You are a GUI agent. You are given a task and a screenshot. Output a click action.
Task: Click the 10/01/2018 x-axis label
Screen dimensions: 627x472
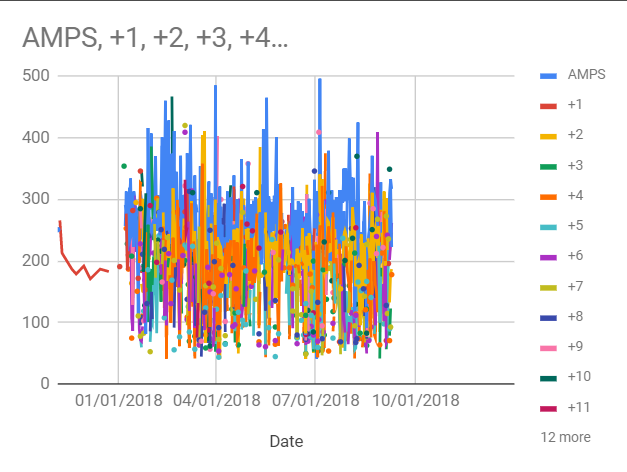(x=414, y=400)
